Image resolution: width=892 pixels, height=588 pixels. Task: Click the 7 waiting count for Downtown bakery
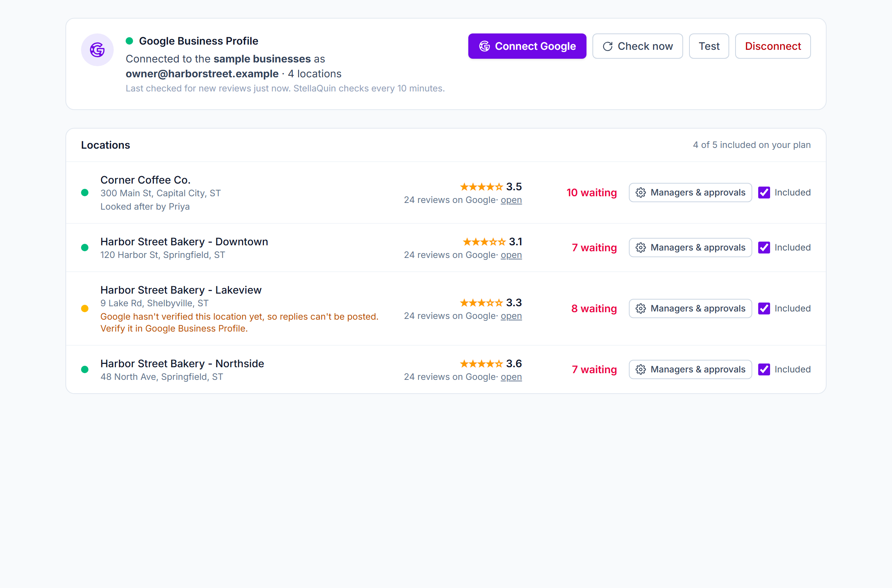[x=594, y=248]
